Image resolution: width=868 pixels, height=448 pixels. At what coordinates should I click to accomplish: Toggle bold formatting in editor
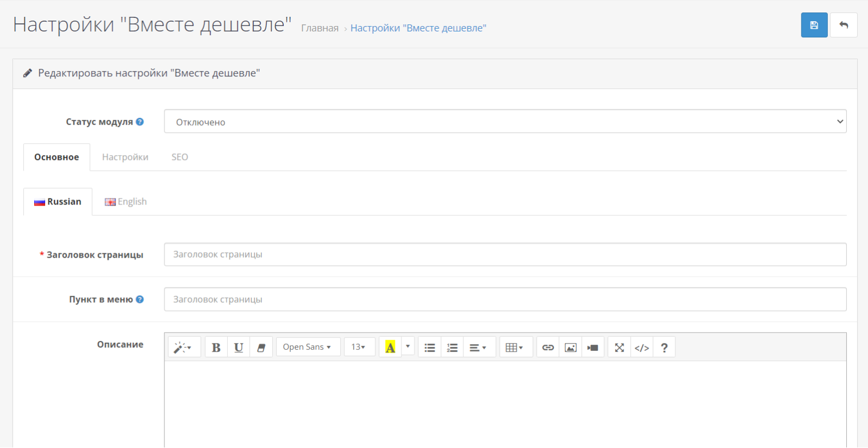216,348
